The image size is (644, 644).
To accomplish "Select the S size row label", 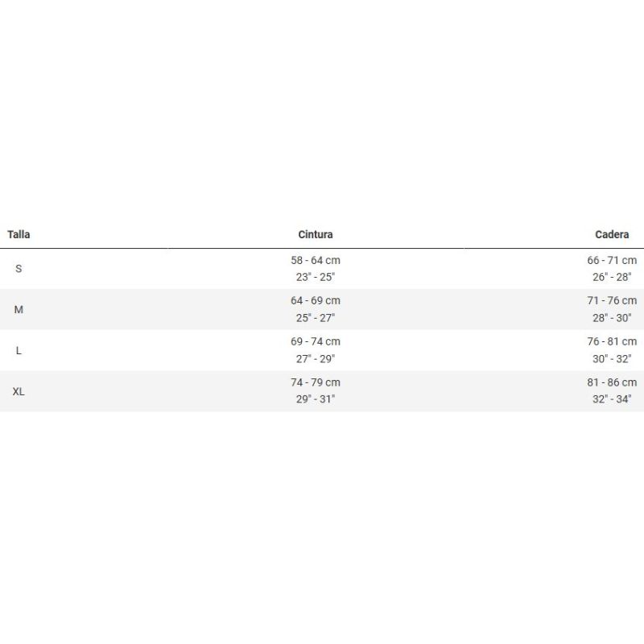I will [x=19, y=269].
